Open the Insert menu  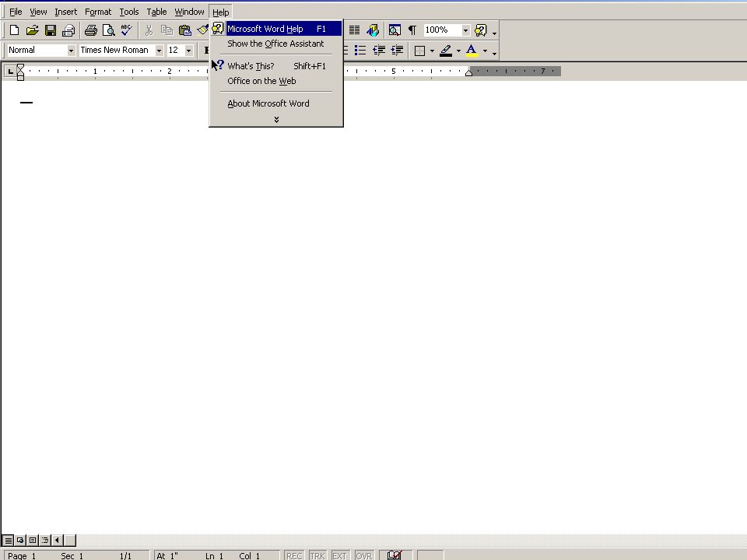point(65,12)
